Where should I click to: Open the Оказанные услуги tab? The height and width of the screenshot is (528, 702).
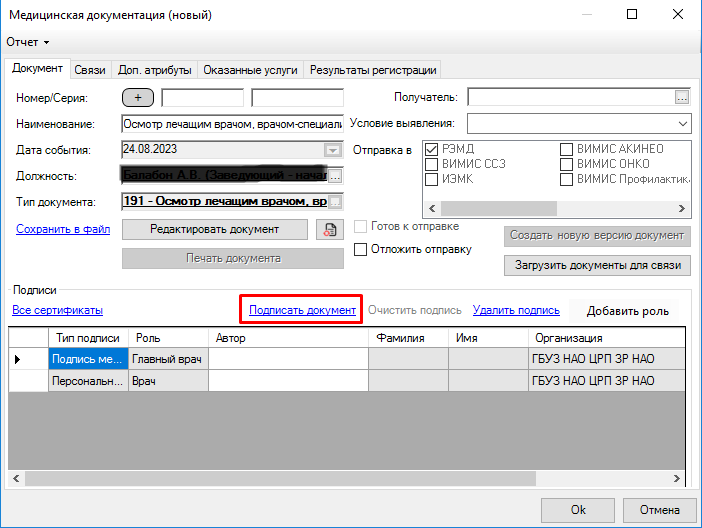250,70
